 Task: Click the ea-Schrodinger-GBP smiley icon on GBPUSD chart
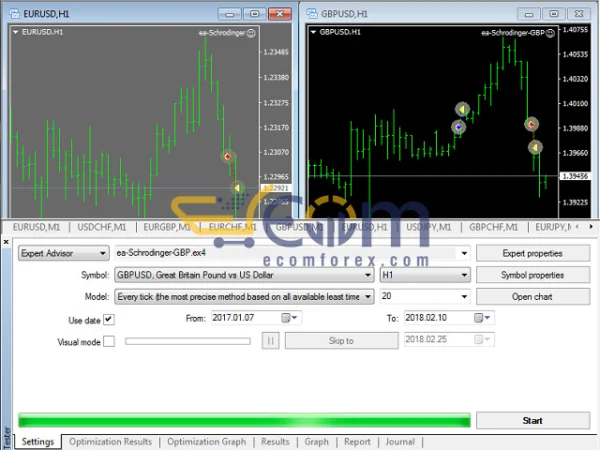(550, 33)
